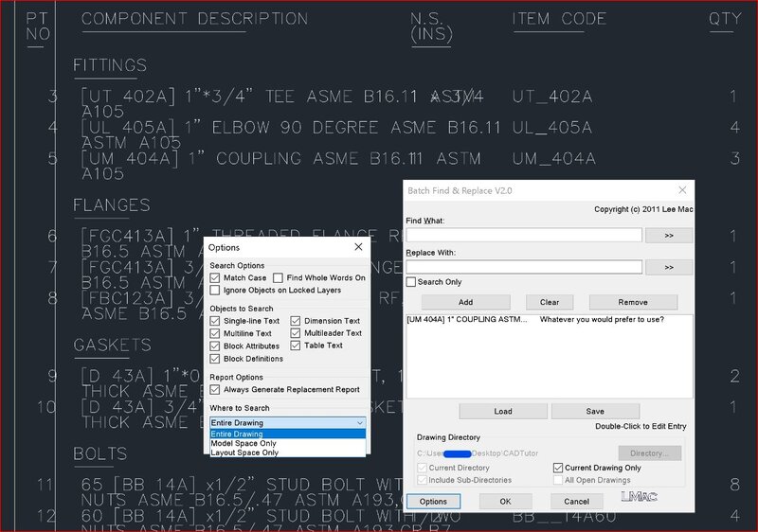Click the ITEM CODE column header
The image size is (758, 532).
[x=559, y=19]
